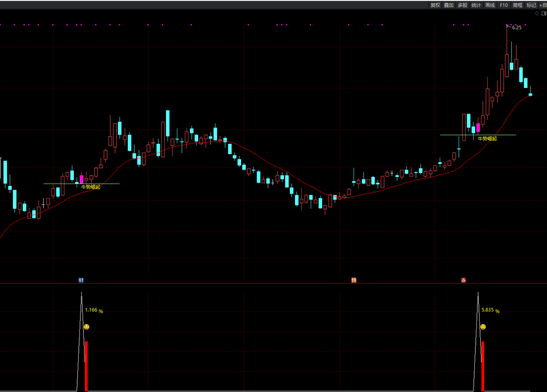Click the orange 预 forecast marker
Viewport: 547px width, 392px height.
point(354,280)
